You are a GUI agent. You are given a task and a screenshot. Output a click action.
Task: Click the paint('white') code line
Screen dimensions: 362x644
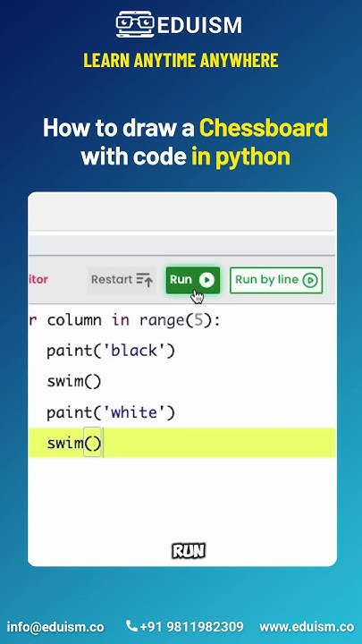click(111, 412)
